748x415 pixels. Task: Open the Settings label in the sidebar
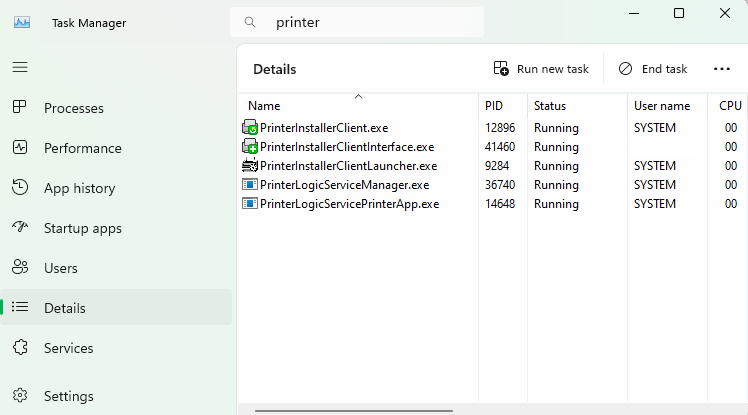point(69,396)
